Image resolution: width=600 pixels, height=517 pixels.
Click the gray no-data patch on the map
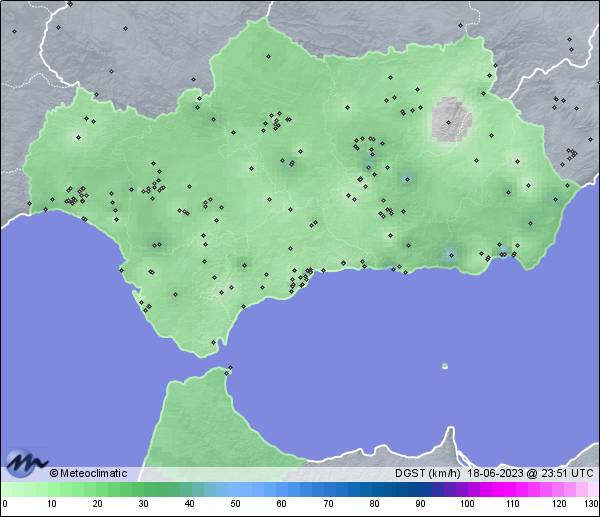click(x=451, y=119)
